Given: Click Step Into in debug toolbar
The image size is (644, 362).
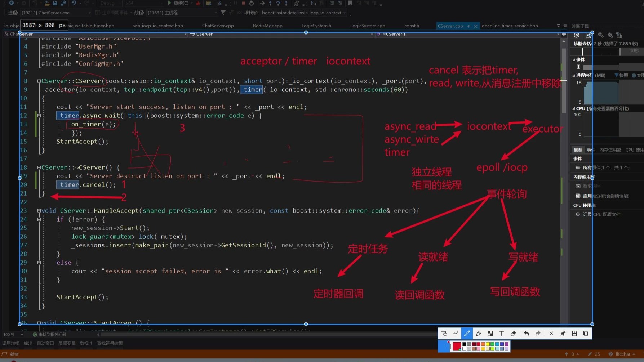Looking at the screenshot, I should point(270,3).
